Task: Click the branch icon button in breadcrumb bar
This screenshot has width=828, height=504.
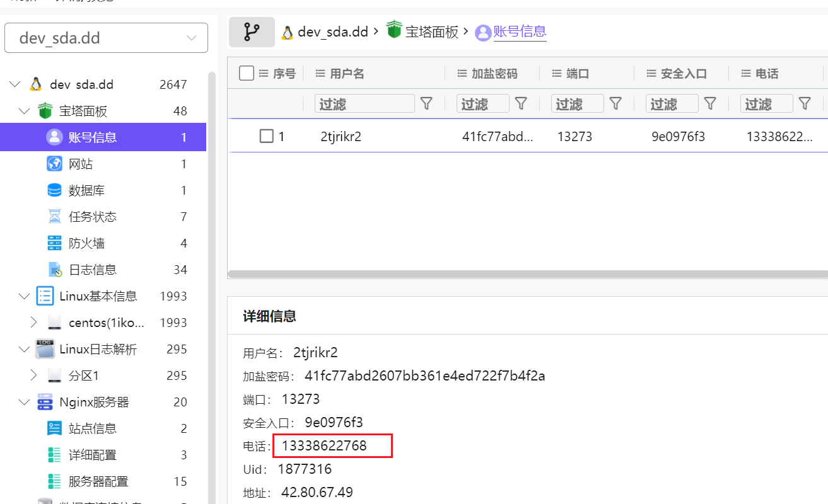Action: (252, 32)
